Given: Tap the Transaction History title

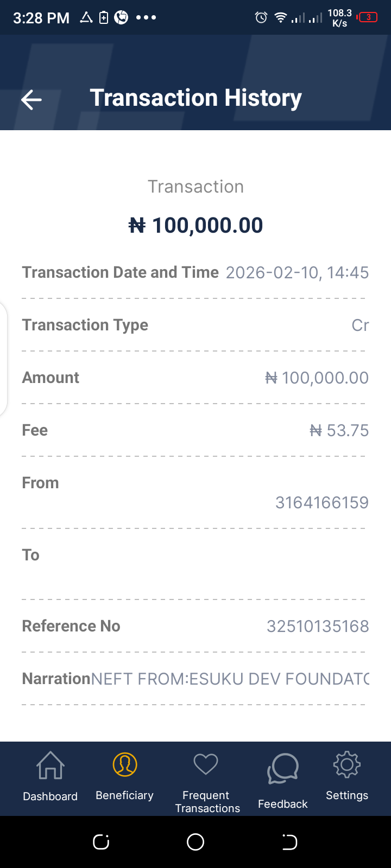Looking at the screenshot, I should (195, 98).
